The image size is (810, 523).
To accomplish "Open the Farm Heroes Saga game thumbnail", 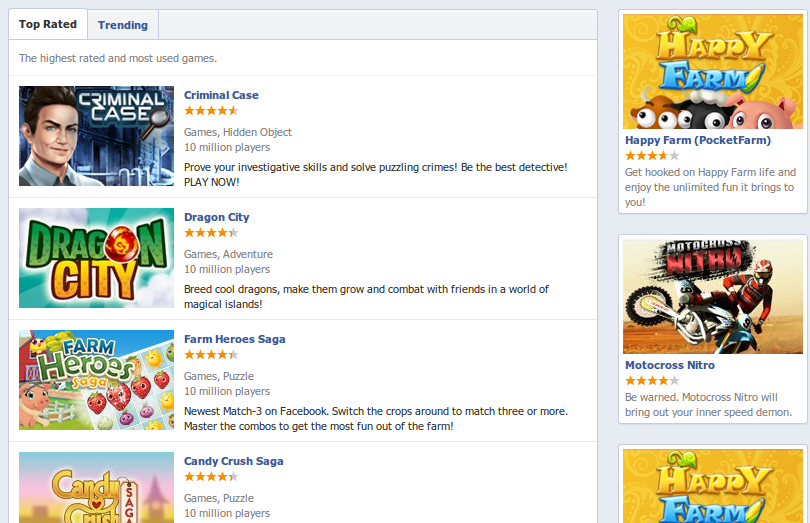I will pyautogui.click(x=97, y=380).
